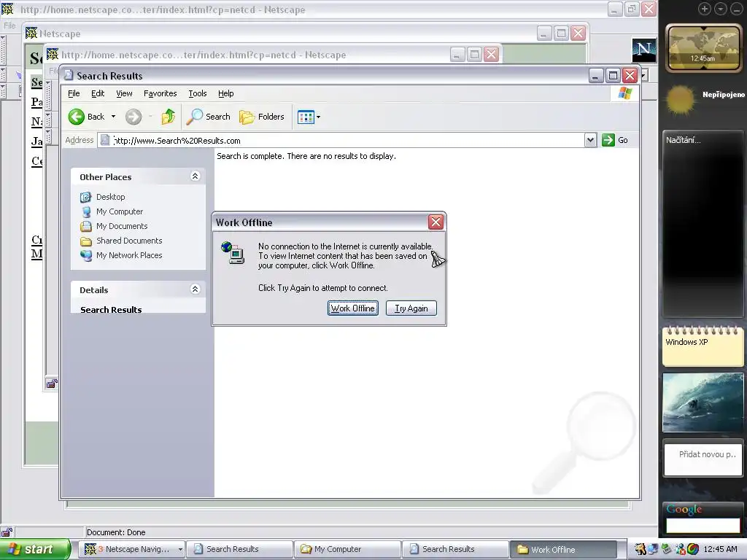Open the Search pane magnifier button

tap(208, 117)
